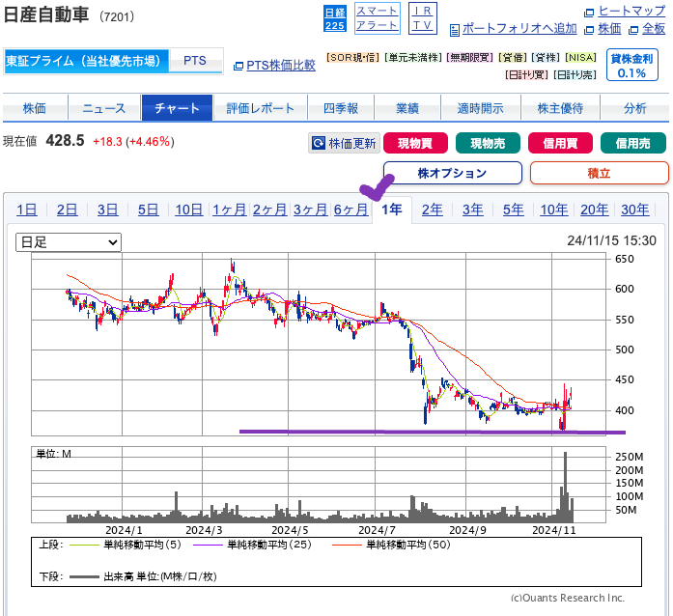
Task: Open the 株価 tab
Action: pyautogui.click(x=35, y=108)
